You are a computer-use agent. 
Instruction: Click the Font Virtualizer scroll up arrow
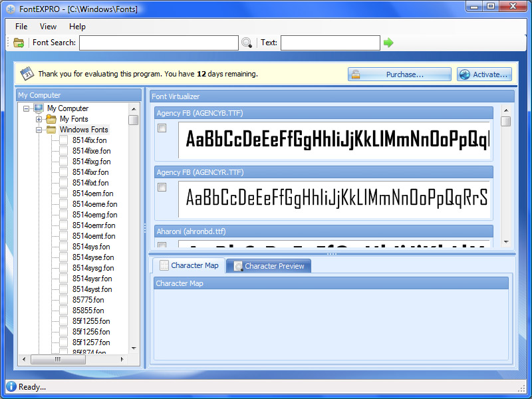point(506,110)
